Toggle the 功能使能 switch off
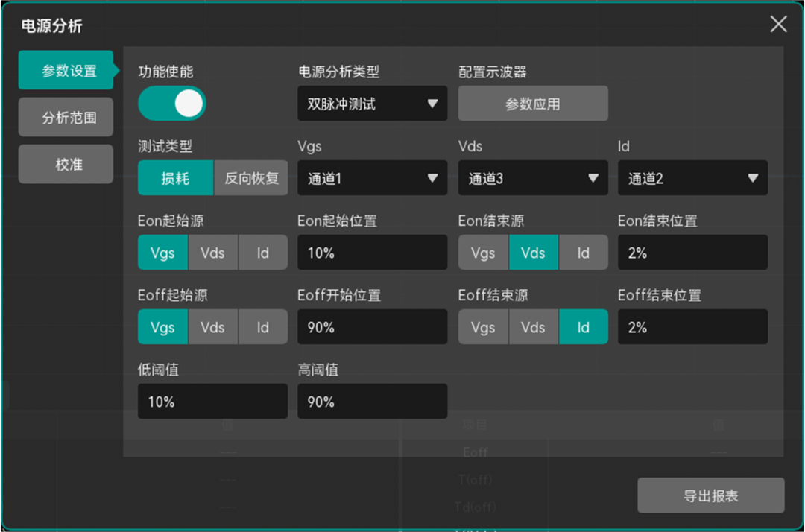This screenshot has width=805, height=532. [x=171, y=103]
